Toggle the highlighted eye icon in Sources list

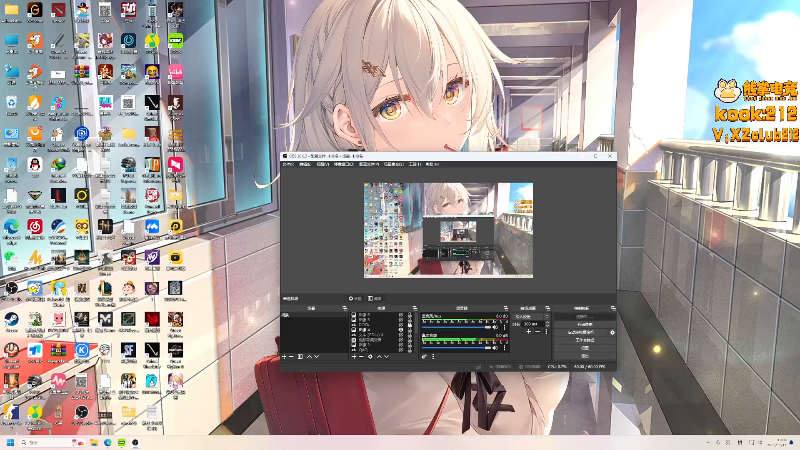[401, 330]
